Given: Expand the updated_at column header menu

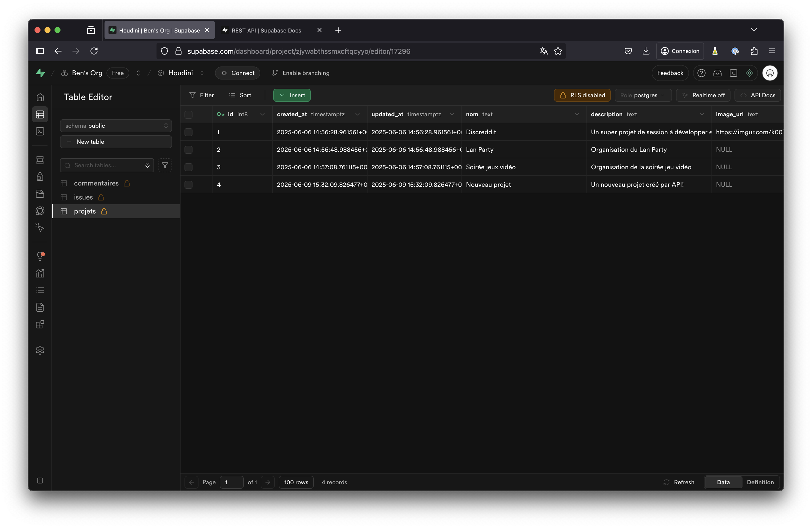Looking at the screenshot, I should 452,114.
